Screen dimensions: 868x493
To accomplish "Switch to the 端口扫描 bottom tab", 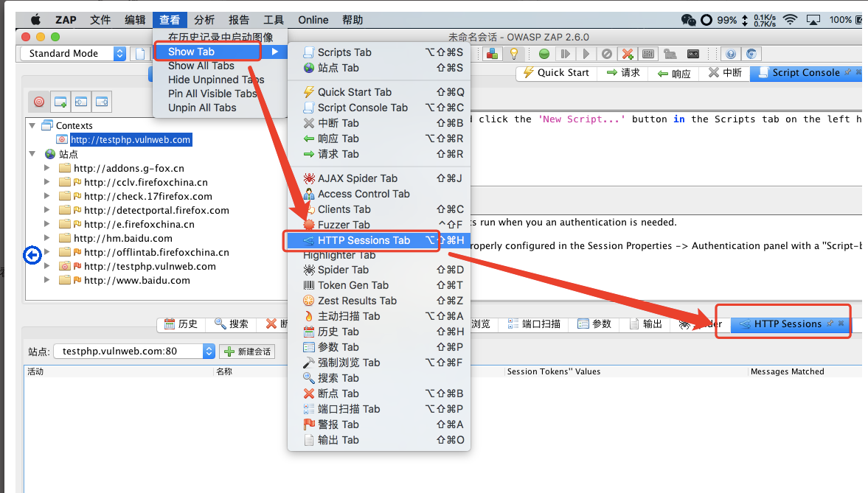I will click(x=534, y=324).
